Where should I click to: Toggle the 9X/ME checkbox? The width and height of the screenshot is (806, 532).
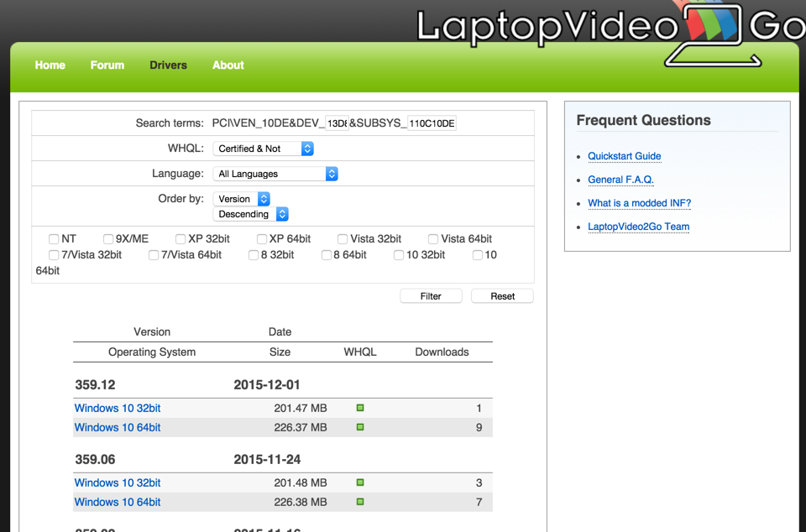108,239
